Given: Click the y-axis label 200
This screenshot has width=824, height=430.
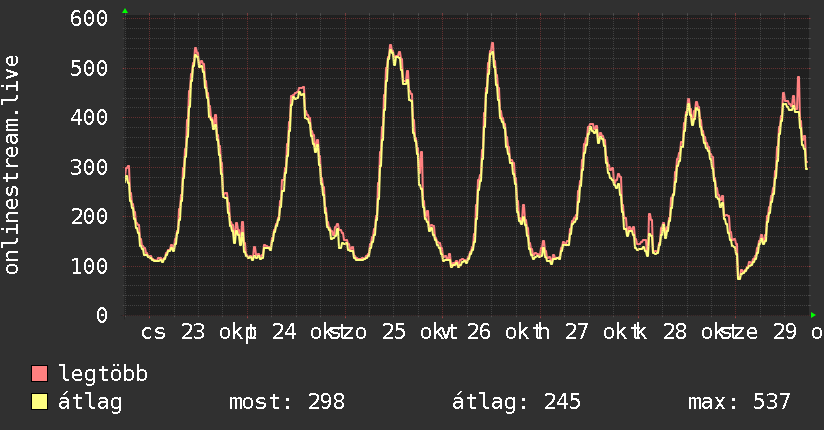Looking at the screenshot, I should (89, 217).
